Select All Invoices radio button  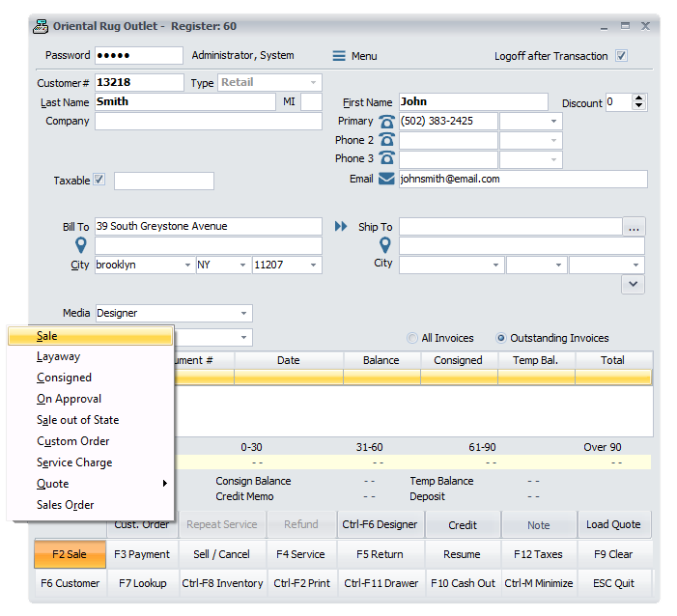412,338
